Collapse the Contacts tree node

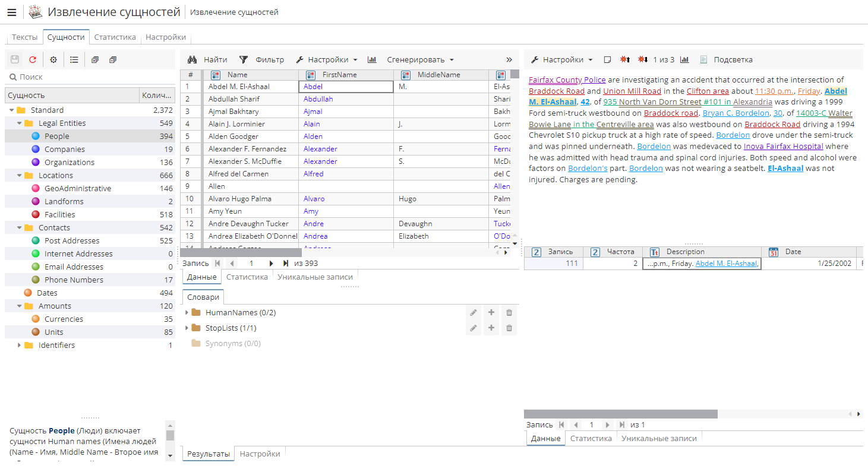point(20,228)
